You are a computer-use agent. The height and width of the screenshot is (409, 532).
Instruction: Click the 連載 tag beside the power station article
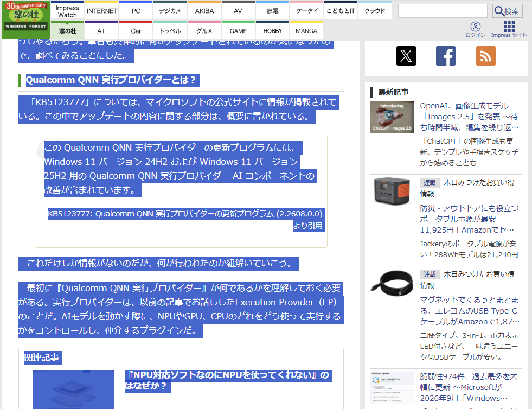tap(430, 183)
